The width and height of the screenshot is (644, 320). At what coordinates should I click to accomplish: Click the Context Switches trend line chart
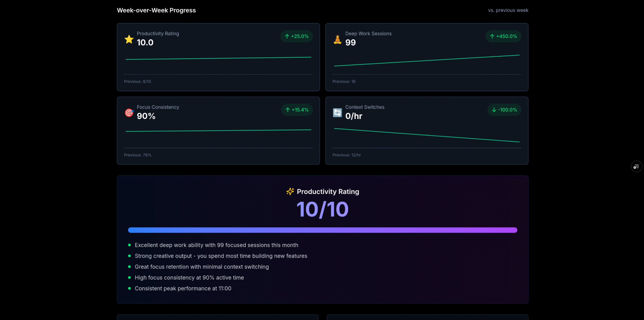(427, 135)
